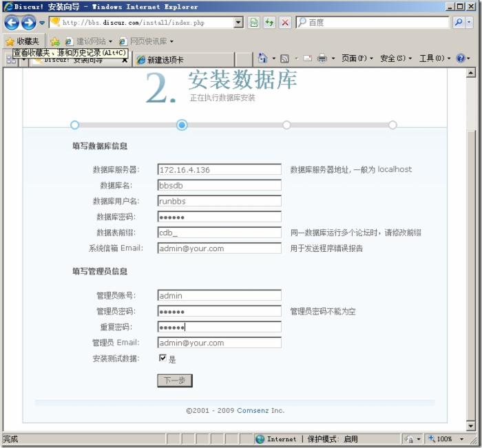Click the red Stop loading icon
482x448 pixels.
tap(285, 23)
